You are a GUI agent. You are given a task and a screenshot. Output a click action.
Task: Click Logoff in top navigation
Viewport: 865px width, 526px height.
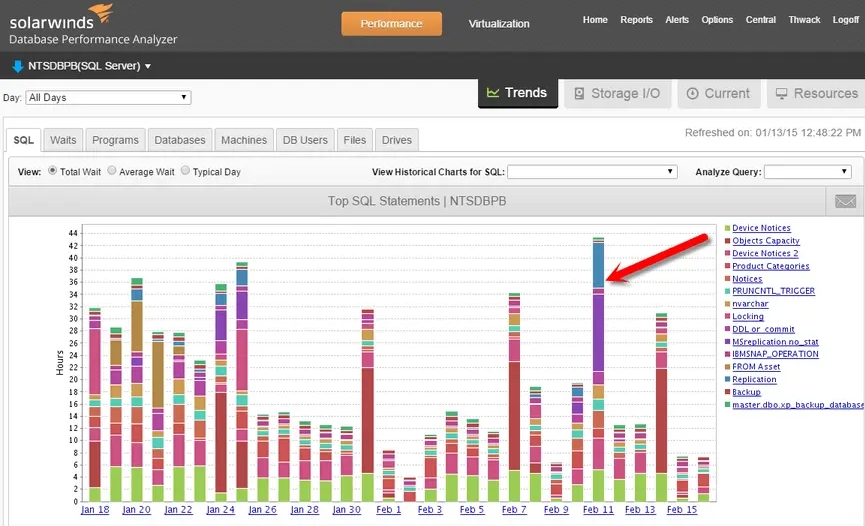coord(846,20)
